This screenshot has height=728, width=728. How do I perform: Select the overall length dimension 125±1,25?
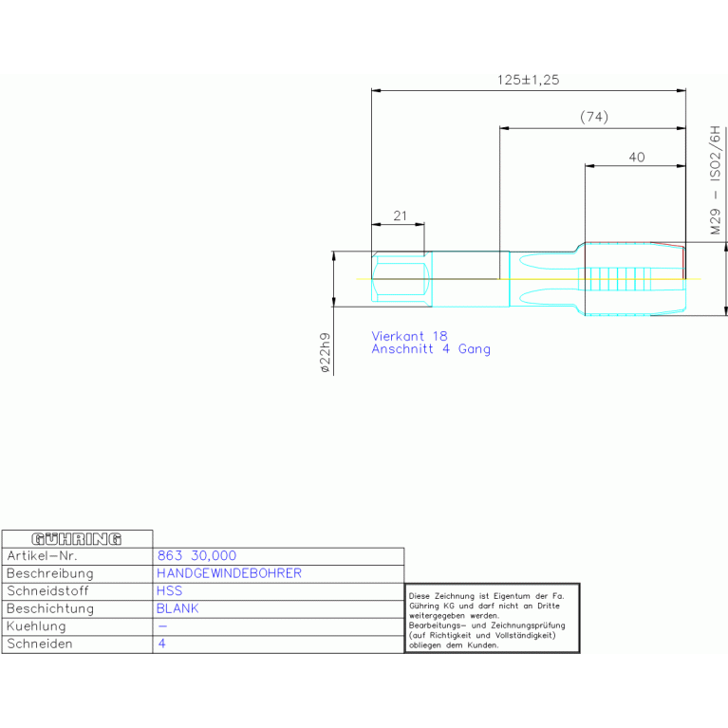[x=529, y=80]
